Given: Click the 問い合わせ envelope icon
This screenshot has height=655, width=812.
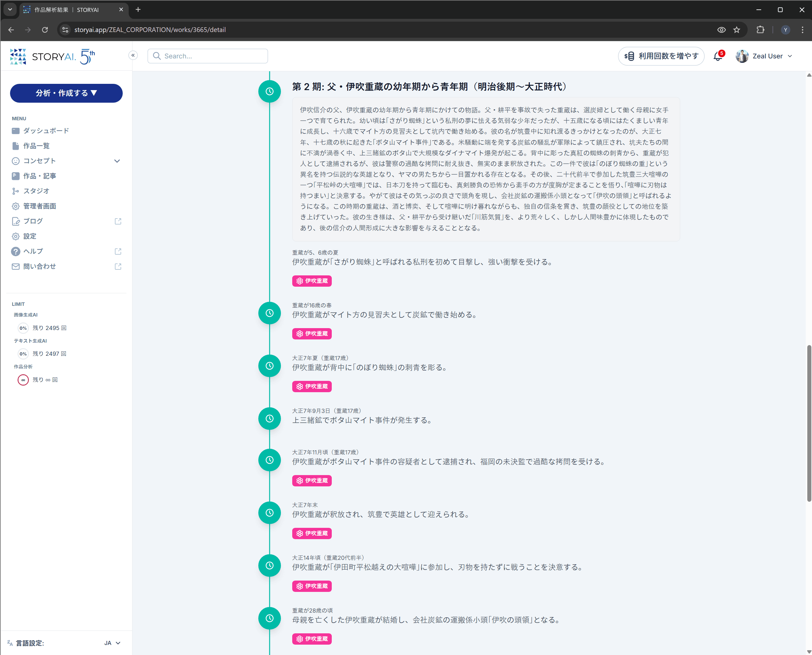Looking at the screenshot, I should [x=15, y=267].
